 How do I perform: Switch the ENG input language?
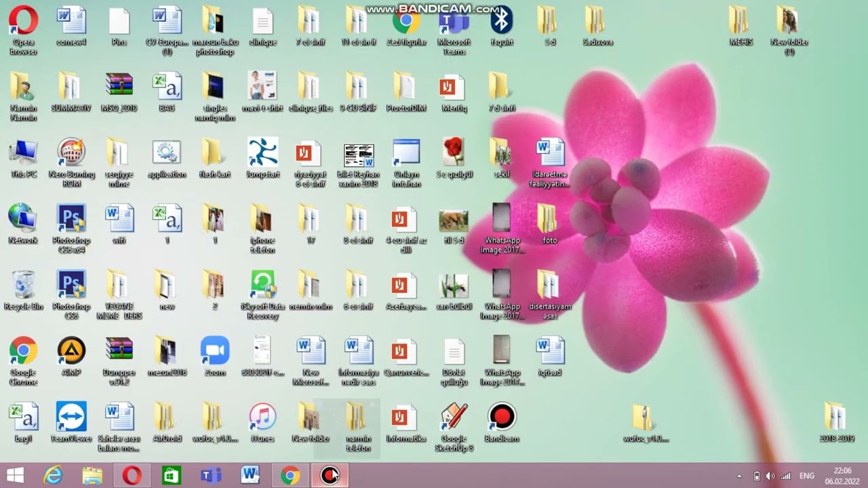[x=807, y=476]
